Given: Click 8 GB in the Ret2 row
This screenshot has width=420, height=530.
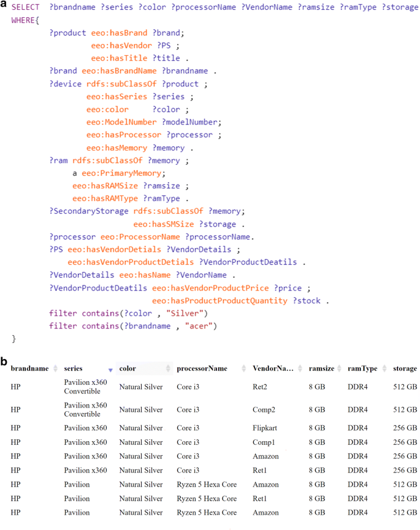Looking at the screenshot, I should [317, 387].
